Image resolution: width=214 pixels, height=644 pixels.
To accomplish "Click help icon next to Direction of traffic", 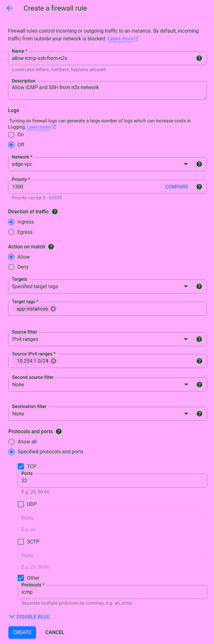I will [55, 212].
